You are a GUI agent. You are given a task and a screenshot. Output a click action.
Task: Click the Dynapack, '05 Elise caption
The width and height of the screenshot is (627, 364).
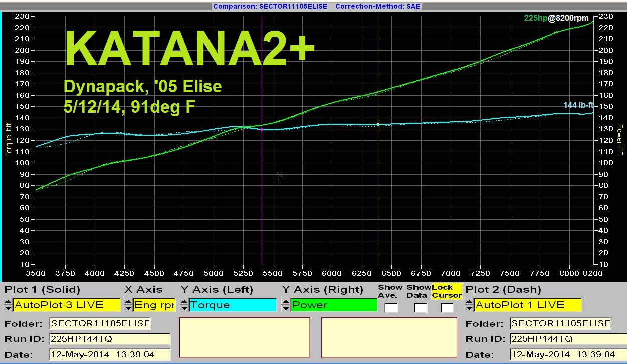point(143,87)
